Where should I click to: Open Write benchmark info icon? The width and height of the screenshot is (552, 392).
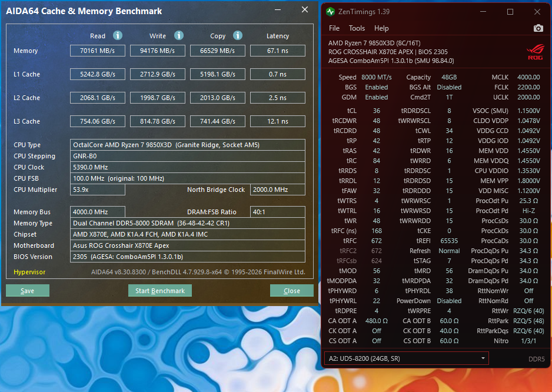click(179, 35)
